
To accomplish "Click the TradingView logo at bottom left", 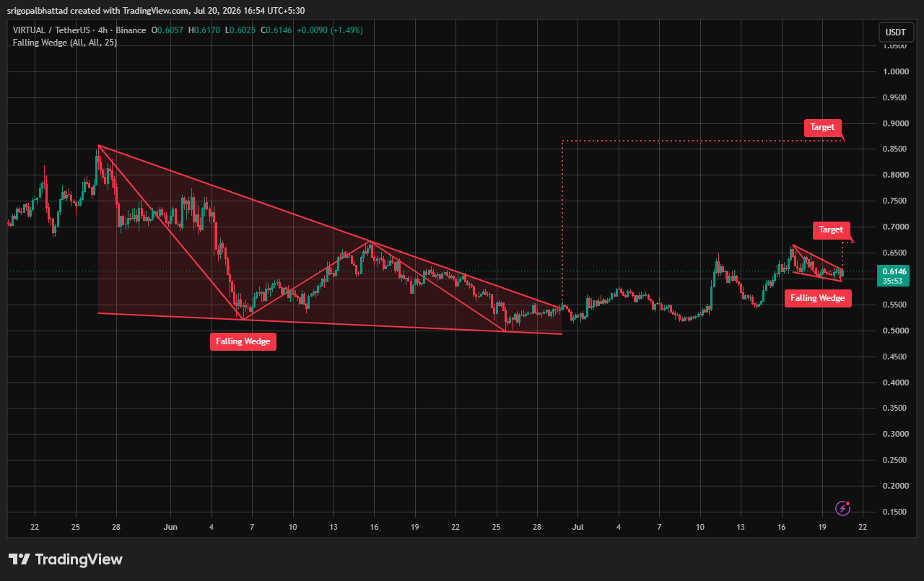I will click(66, 559).
